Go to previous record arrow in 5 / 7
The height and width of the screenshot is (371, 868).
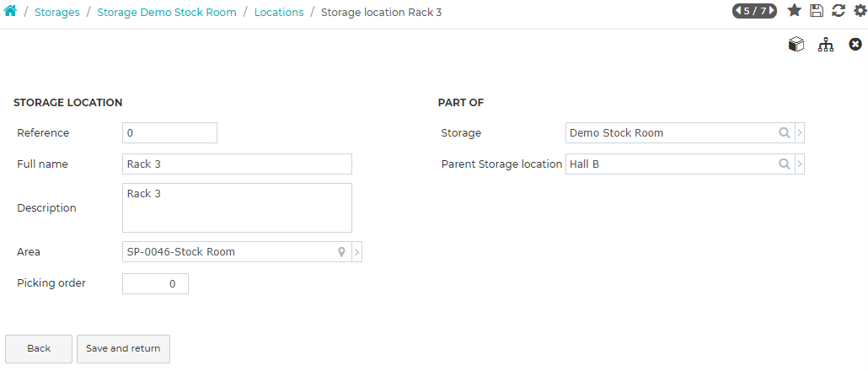738,10
